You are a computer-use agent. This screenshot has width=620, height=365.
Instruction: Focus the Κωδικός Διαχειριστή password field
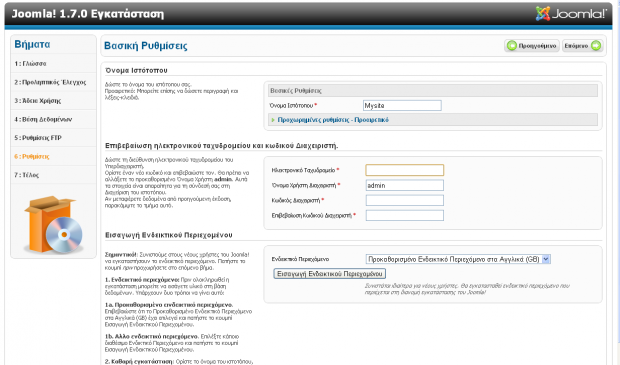pos(405,200)
